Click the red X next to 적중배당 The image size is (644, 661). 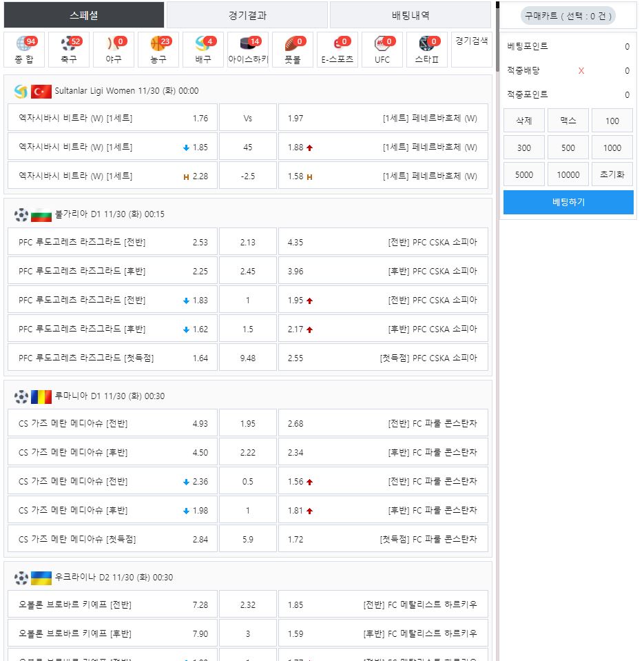pos(581,71)
